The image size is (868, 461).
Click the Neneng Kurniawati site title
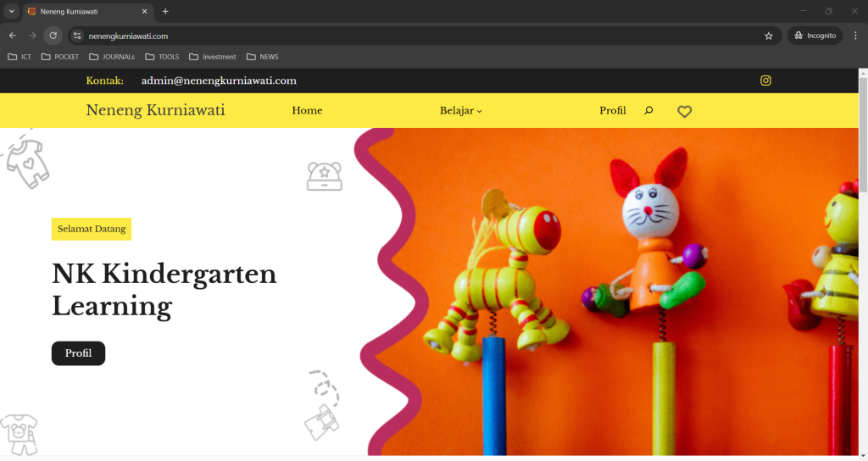(x=156, y=110)
